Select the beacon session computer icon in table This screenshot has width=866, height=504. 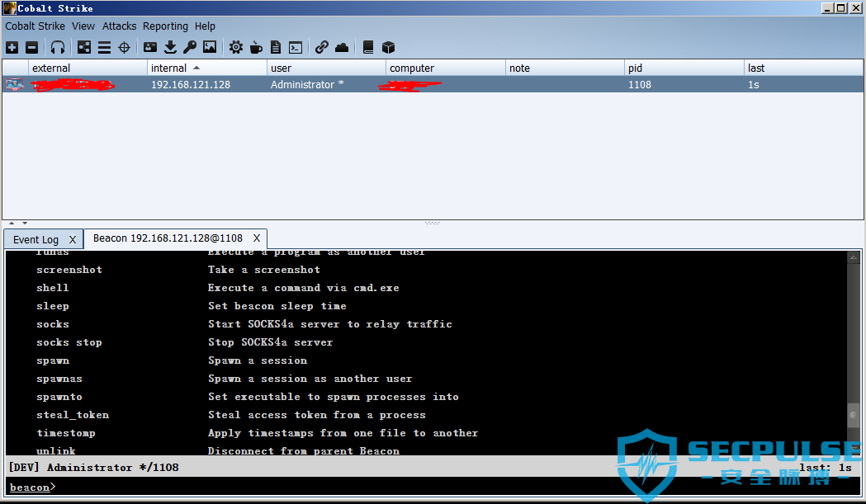[14, 84]
